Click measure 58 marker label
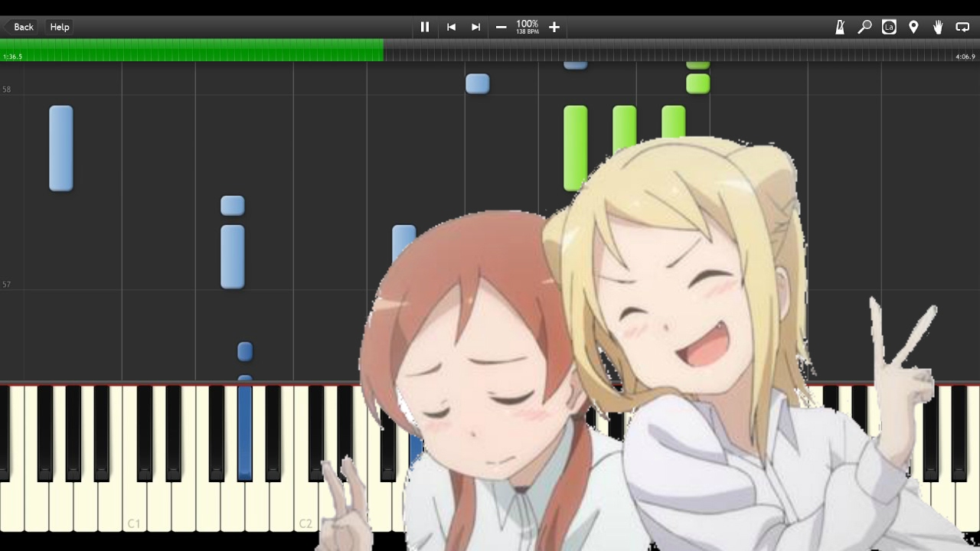 click(7, 90)
